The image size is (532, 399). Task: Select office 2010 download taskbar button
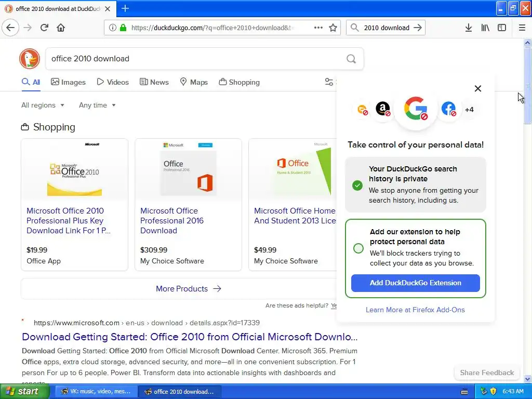coord(180,391)
